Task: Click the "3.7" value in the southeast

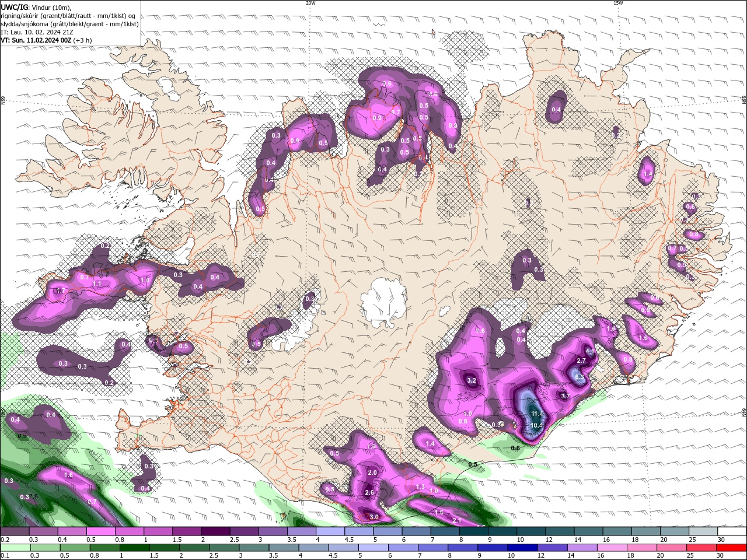Action: (x=565, y=395)
